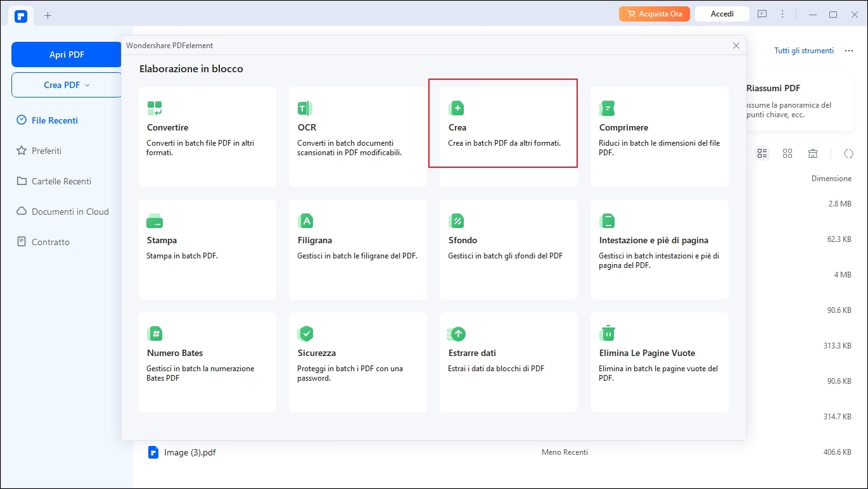The height and width of the screenshot is (489, 868).
Task: Click the Crea batch icon
Action: pyautogui.click(x=456, y=108)
